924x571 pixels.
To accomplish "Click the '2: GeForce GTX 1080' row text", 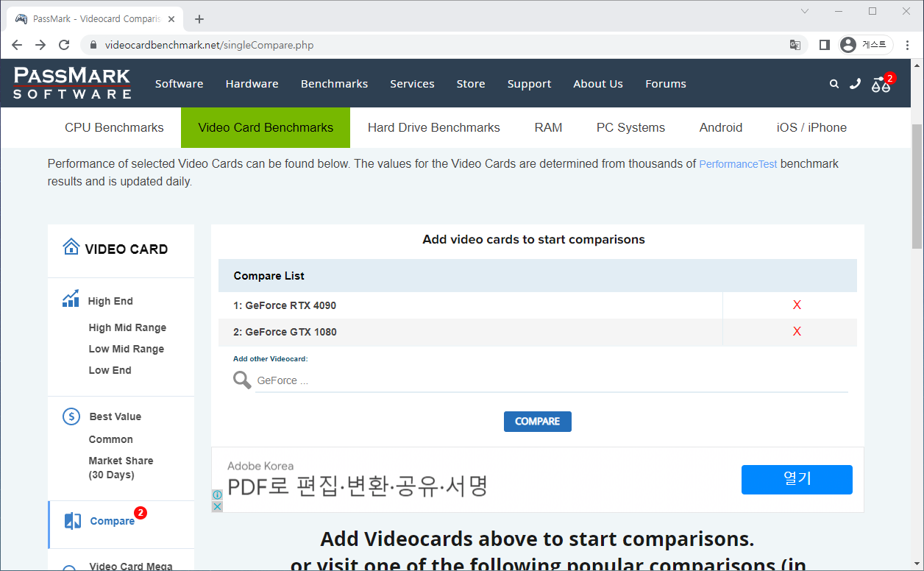I will (x=285, y=332).
